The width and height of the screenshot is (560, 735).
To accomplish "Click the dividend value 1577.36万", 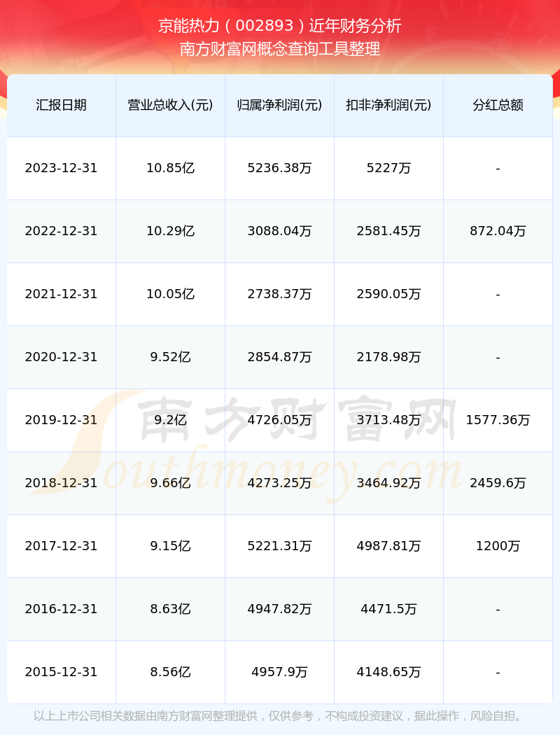I will 498,420.
